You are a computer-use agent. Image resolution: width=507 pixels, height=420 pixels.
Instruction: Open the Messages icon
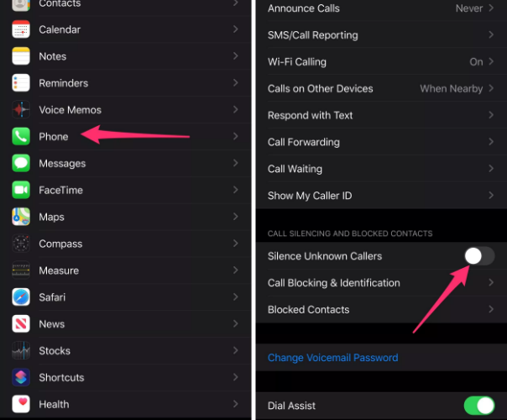(21, 164)
